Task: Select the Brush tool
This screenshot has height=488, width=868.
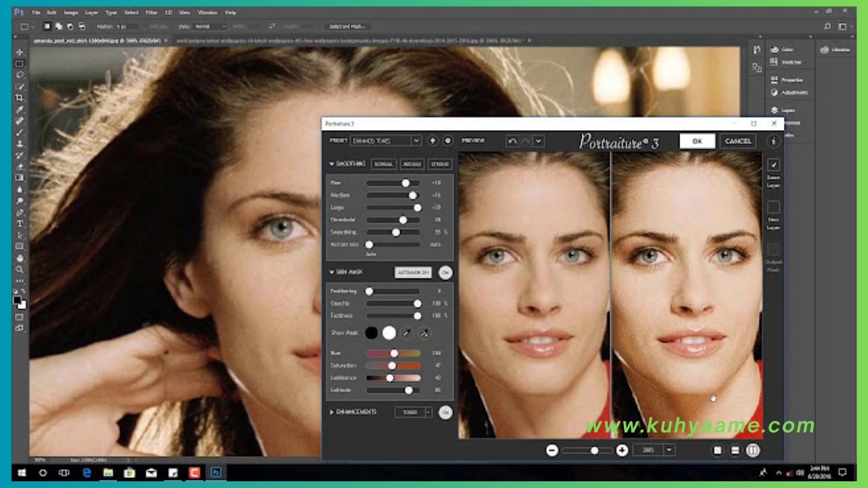Action: tap(20, 132)
